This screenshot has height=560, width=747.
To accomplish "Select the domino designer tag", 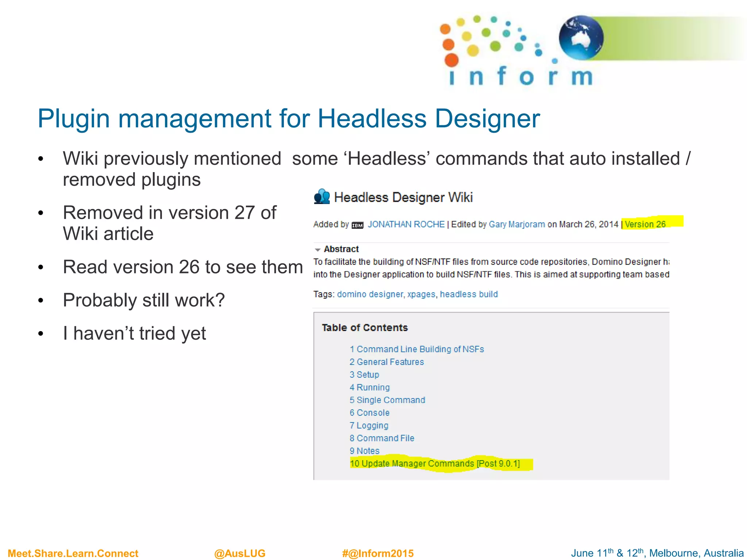I will click(370, 294).
